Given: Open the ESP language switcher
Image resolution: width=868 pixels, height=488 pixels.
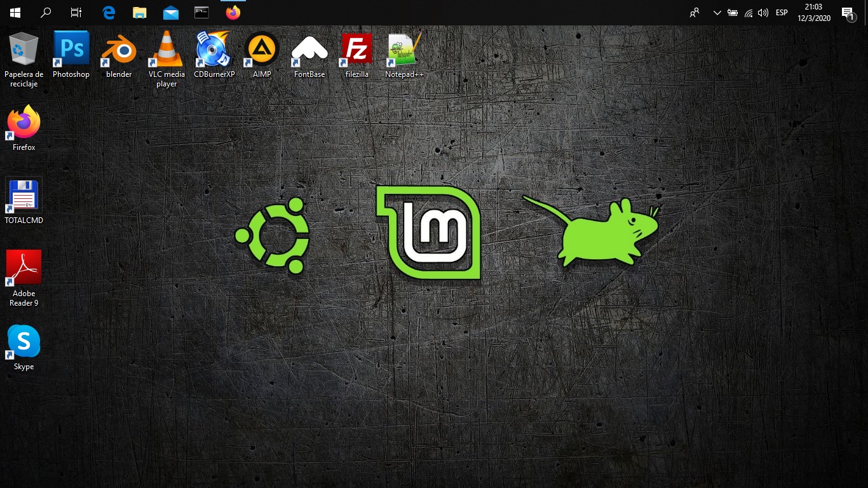Looking at the screenshot, I should coord(781,12).
